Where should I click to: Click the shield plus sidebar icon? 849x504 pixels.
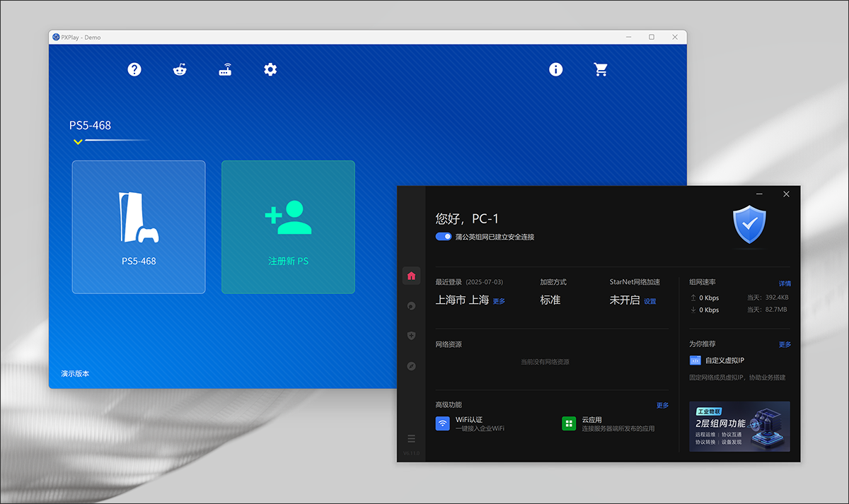click(x=411, y=336)
